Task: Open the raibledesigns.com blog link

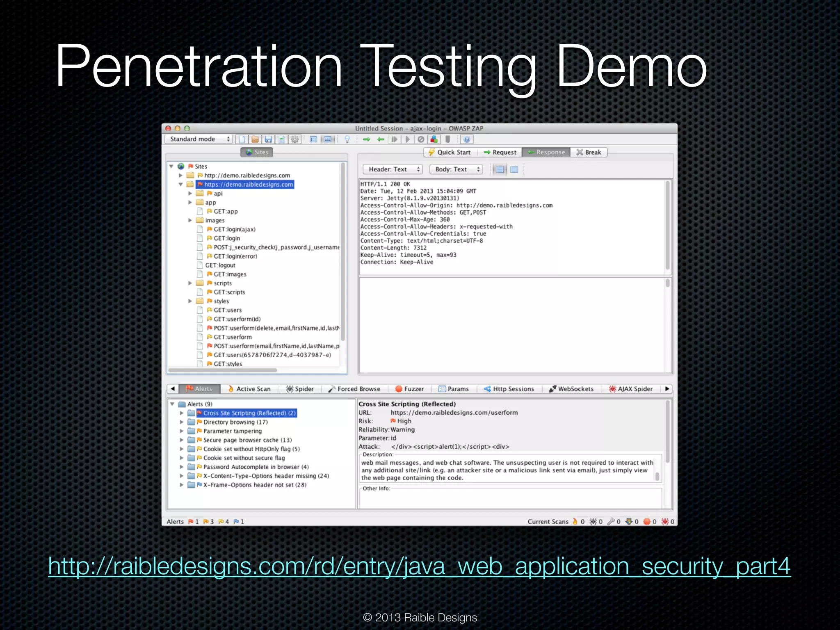Action: point(419,567)
